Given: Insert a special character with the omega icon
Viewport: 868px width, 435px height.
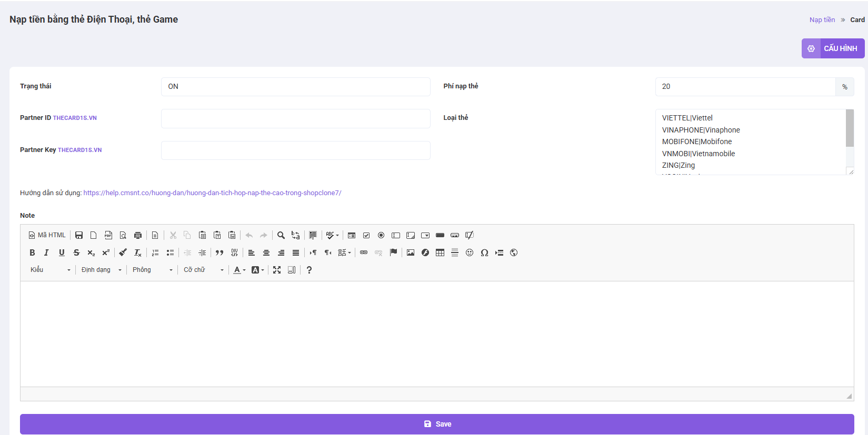Looking at the screenshot, I should click(484, 252).
